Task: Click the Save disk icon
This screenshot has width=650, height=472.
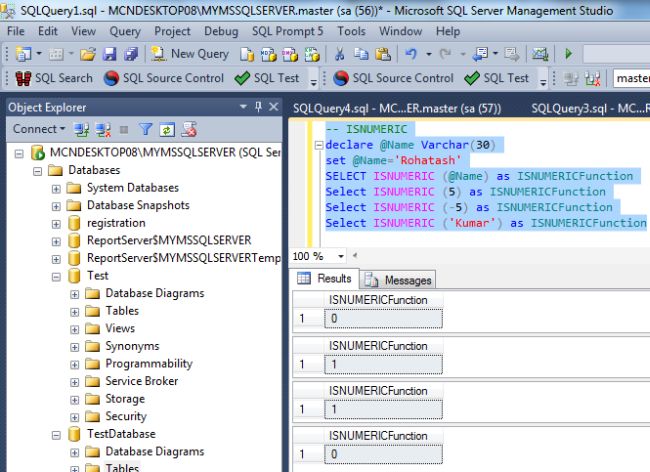Action: (x=109, y=54)
